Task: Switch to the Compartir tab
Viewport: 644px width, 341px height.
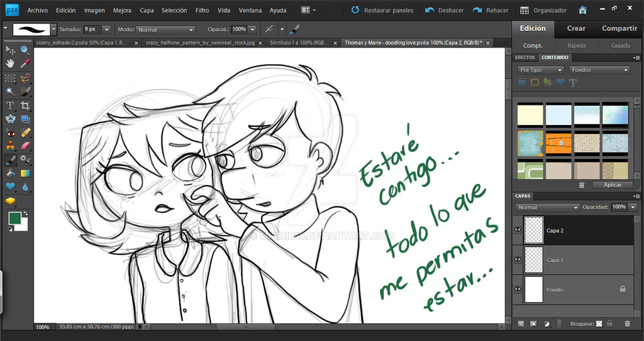Action: tap(619, 28)
